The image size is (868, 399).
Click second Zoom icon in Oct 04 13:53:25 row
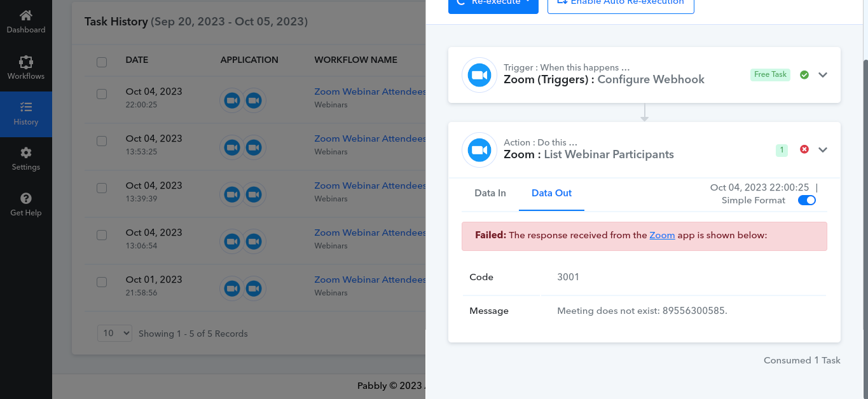click(x=254, y=147)
